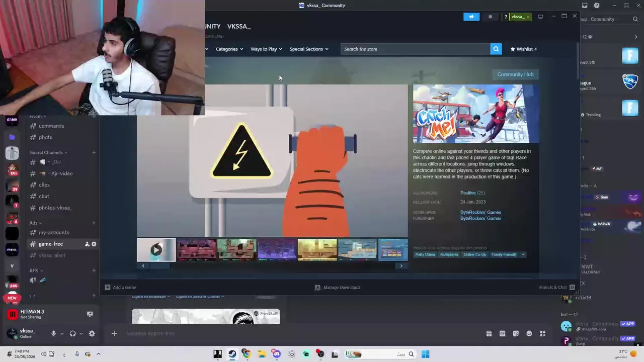Expand the Categories menu
This screenshot has height=362, width=644.
[x=229, y=49]
